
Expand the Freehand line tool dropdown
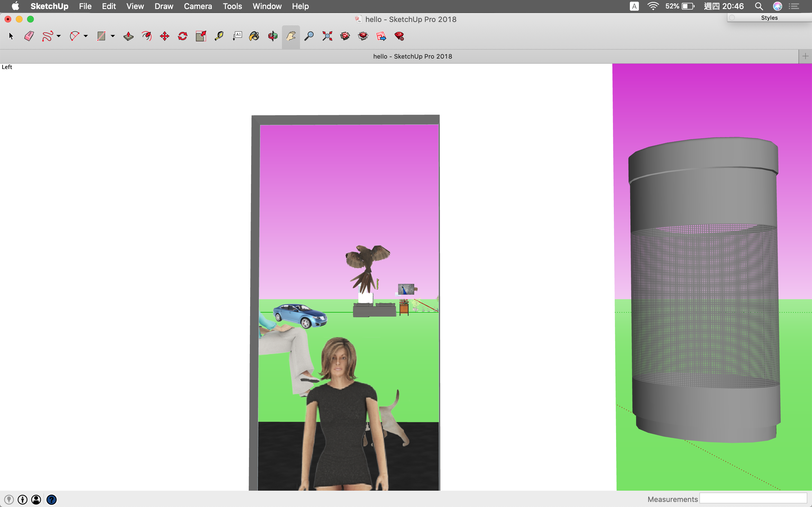59,36
